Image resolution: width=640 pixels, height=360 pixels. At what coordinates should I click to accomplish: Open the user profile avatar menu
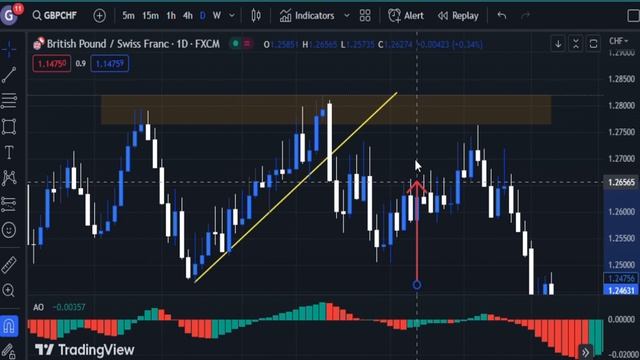[x=9, y=15]
